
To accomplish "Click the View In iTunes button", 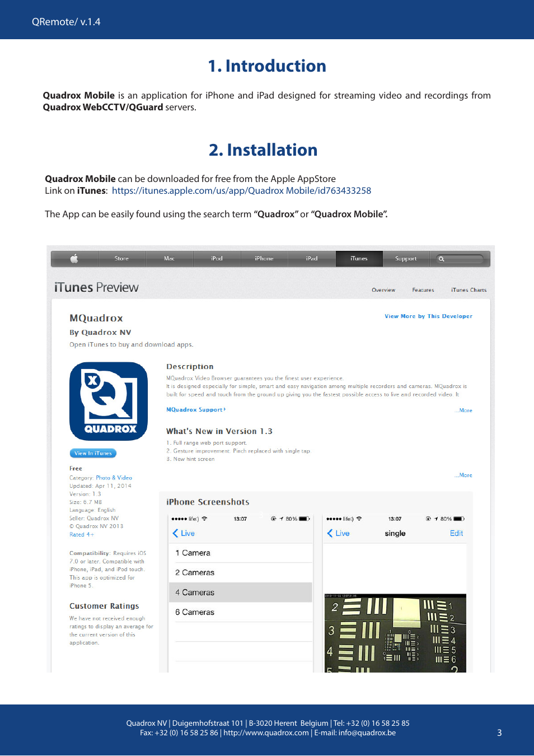I will pos(93,453).
